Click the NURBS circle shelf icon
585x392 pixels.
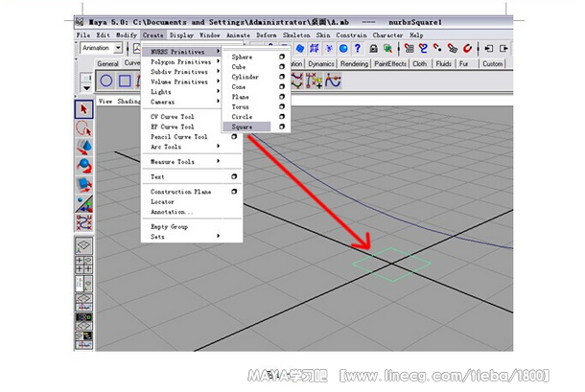105,81
